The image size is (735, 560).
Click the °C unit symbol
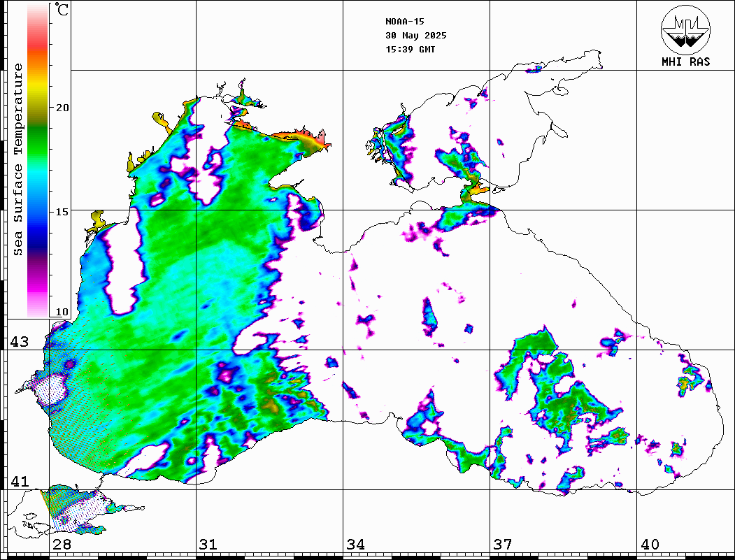[x=62, y=9]
